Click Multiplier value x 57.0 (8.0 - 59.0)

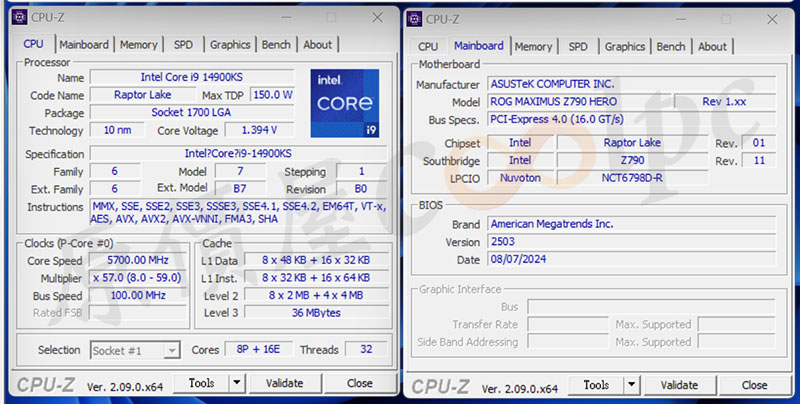[x=138, y=277]
